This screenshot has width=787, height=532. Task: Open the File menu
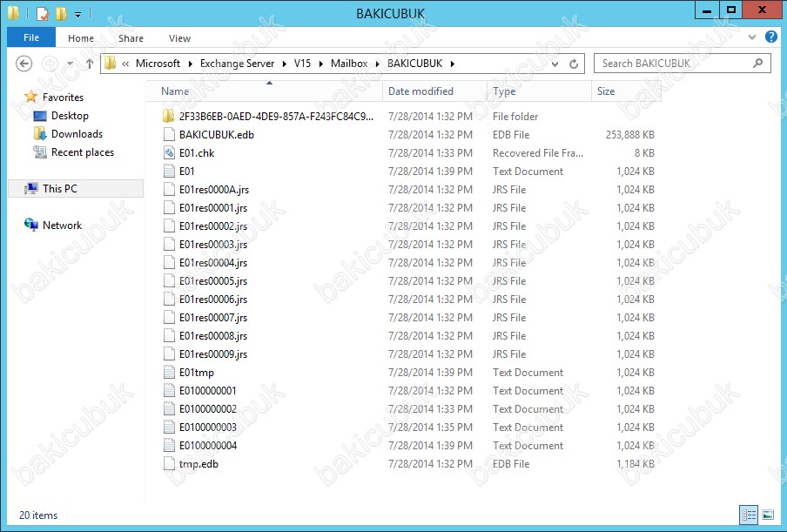coord(31,37)
